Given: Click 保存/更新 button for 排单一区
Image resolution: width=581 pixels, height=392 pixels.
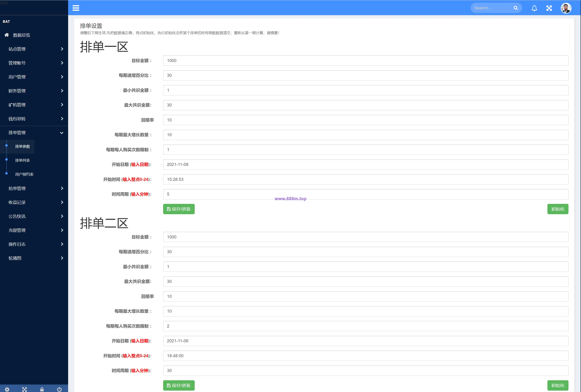Looking at the screenshot, I should point(179,209).
